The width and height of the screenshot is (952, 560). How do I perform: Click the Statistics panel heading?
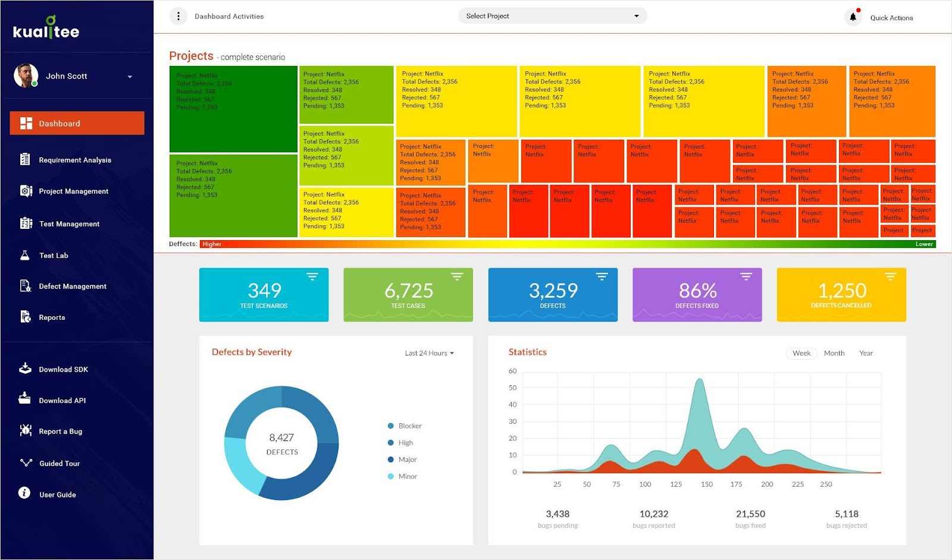click(x=527, y=352)
